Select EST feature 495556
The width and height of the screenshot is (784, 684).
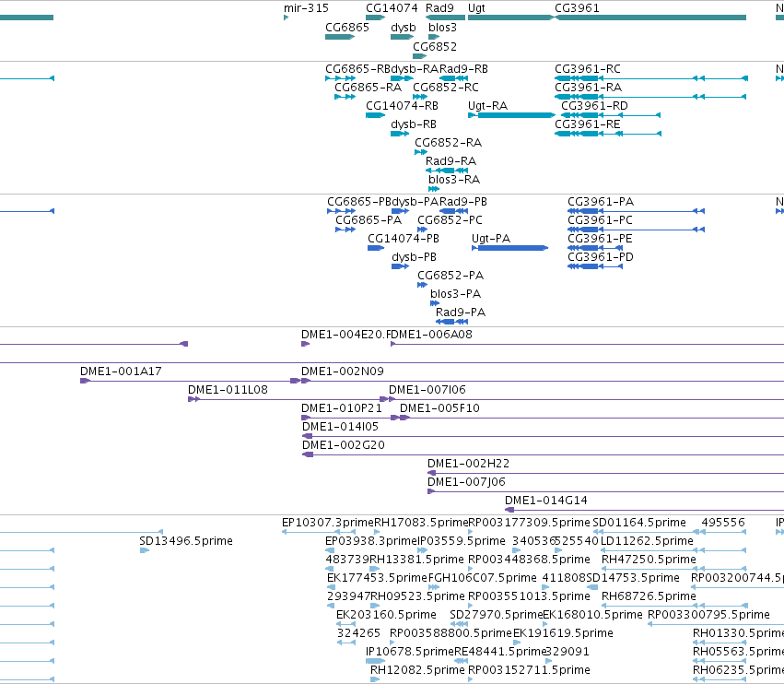[x=723, y=523]
